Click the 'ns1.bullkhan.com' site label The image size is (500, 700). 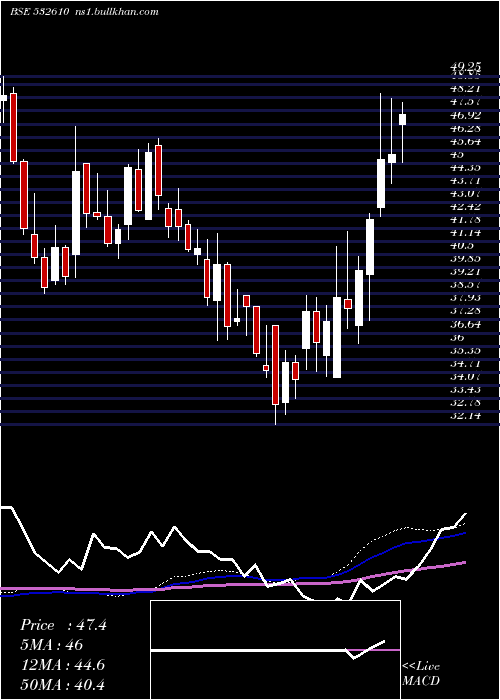point(115,12)
